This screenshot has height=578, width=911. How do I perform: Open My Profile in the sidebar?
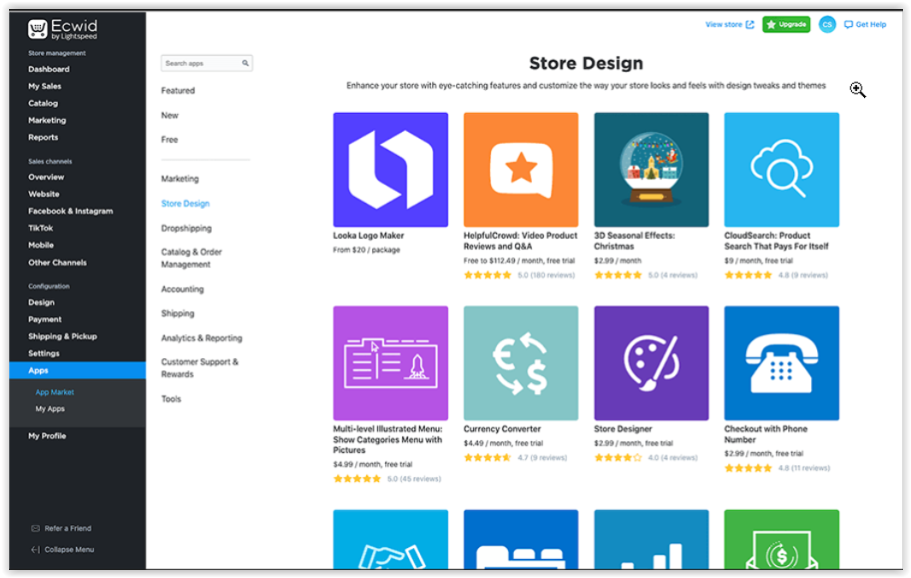(47, 436)
